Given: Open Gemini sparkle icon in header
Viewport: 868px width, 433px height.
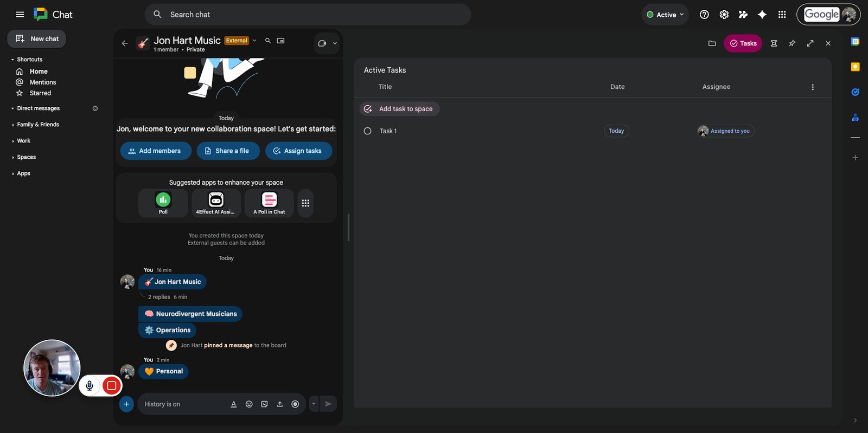Looking at the screenshot, I should tap(762, 15).
